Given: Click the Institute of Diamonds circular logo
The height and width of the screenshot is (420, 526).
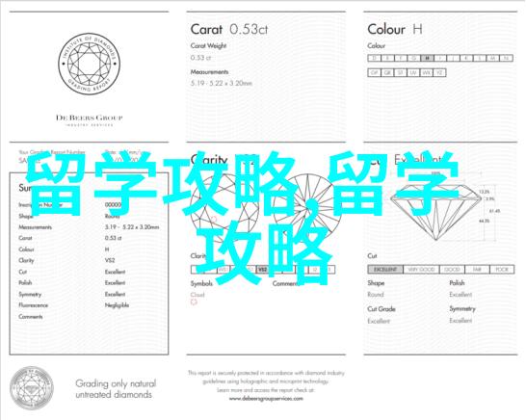Looking at the screenshot, I should click(90, 64).
